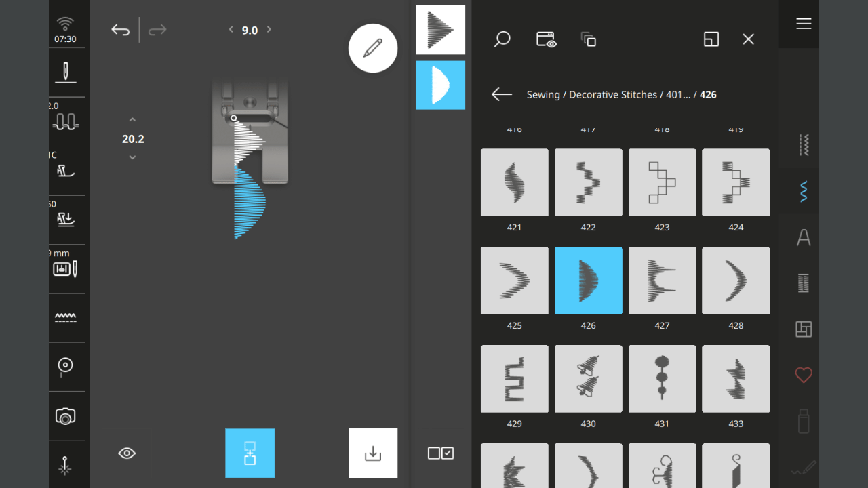Open the stitch balance wavy line setting
The image size is (868, 488).
click(66, 317)
